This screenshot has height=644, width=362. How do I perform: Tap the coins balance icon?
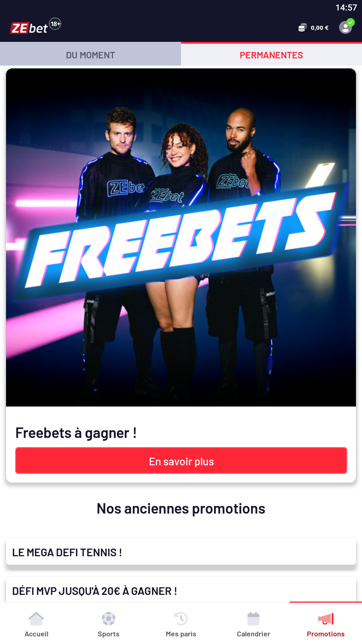click(302, 28)
